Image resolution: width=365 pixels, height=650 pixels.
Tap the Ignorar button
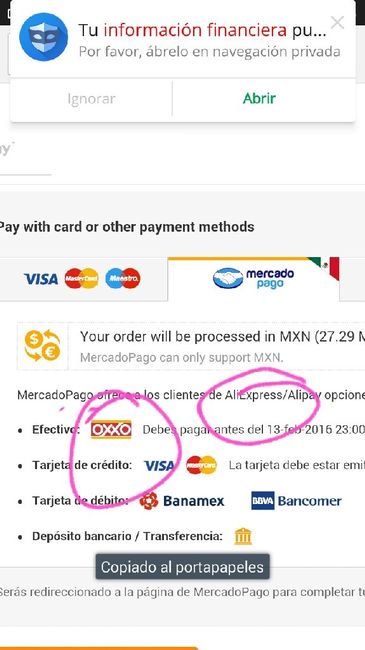[x=91, y=99]
